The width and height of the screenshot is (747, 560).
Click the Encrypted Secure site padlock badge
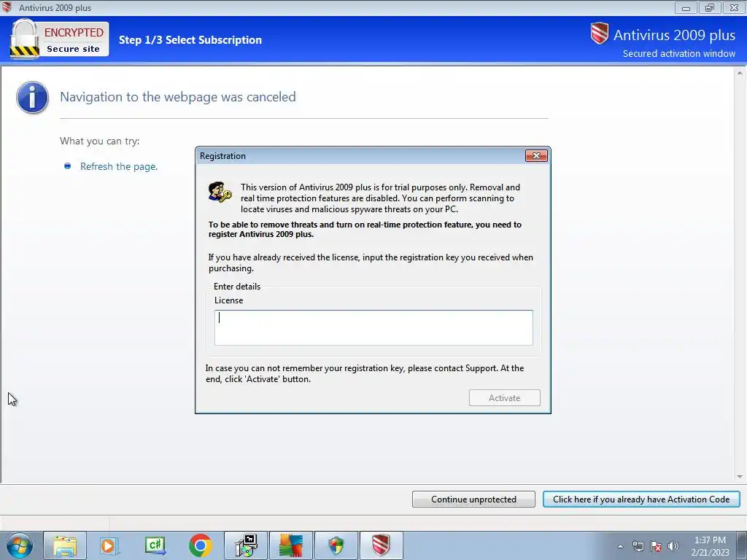[59, 39]
